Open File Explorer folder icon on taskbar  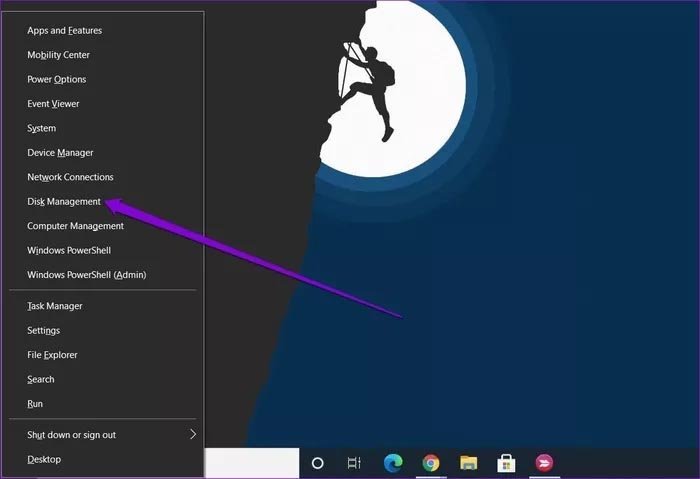tap(469, 463)
